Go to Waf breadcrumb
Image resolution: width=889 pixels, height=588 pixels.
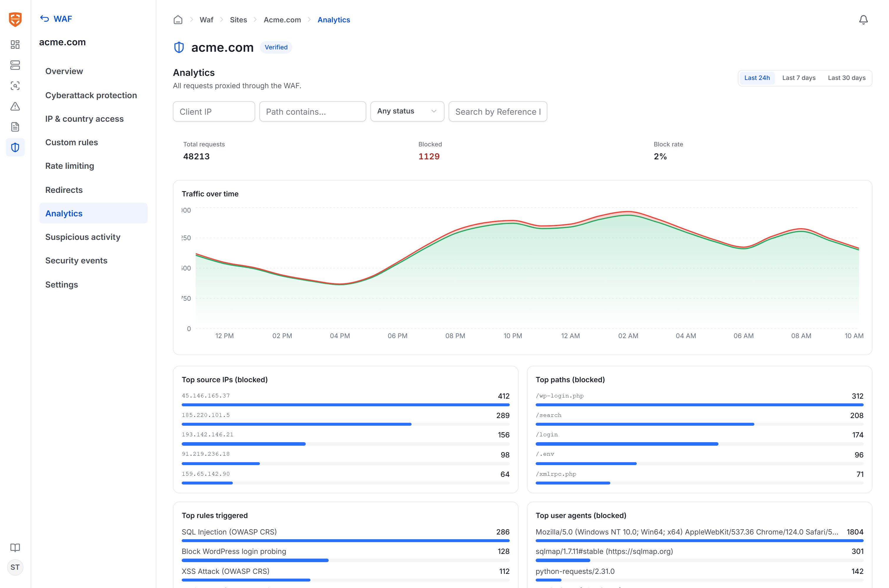click(207, 20)
